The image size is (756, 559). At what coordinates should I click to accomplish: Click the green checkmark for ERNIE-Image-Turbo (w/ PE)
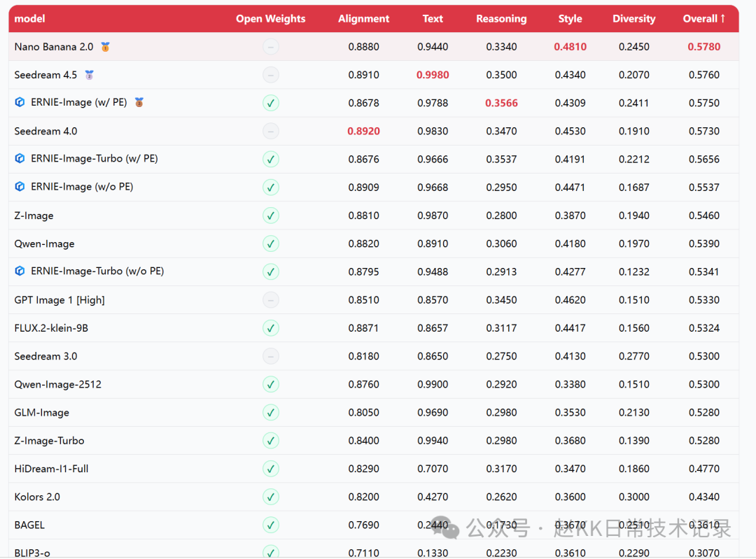click(x=270, y=159)
